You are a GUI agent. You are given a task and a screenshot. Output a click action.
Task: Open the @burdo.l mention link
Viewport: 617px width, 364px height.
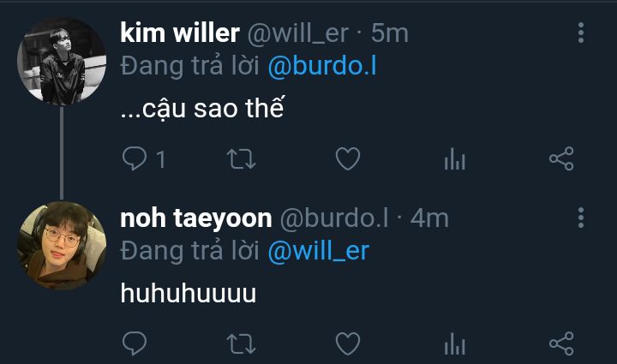[x=322, y=66]
